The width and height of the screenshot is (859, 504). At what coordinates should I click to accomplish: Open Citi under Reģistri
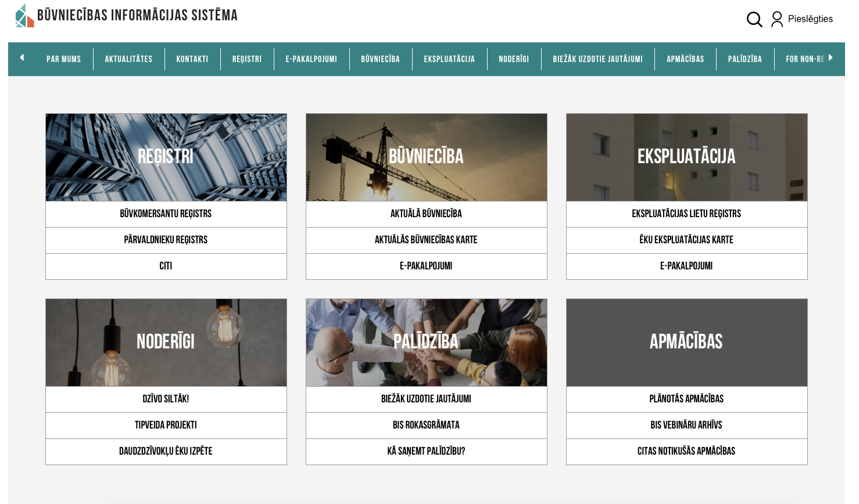[x=166, y=267]
